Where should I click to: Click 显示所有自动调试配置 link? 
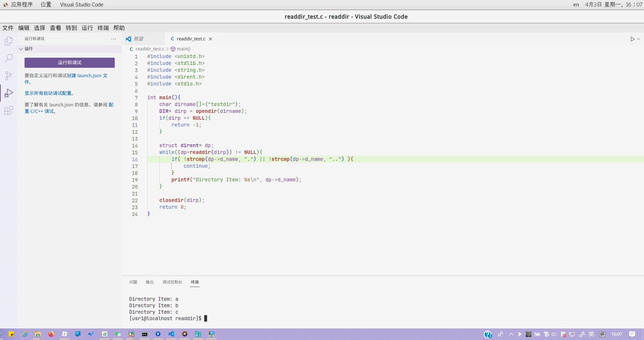(48, 93)
